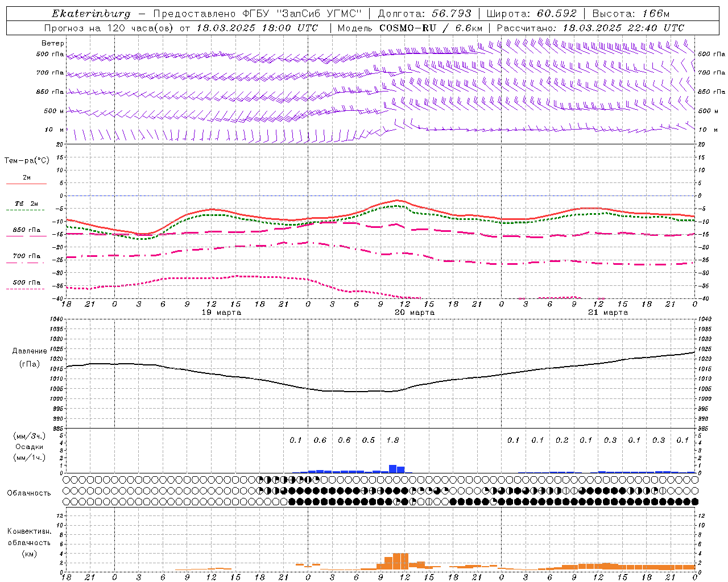
Task: Click the 21 марта date label
Action: pos(608,313)
